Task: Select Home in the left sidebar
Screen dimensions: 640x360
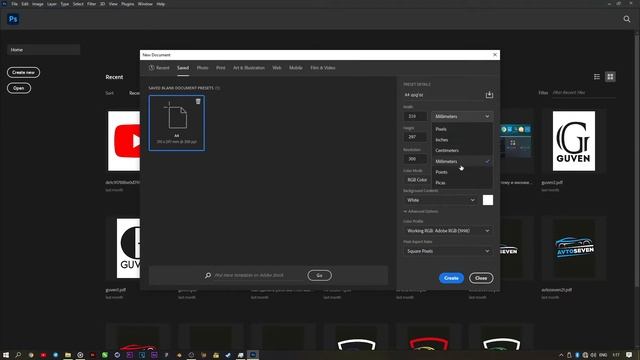Action: click(x=43, y=50)
